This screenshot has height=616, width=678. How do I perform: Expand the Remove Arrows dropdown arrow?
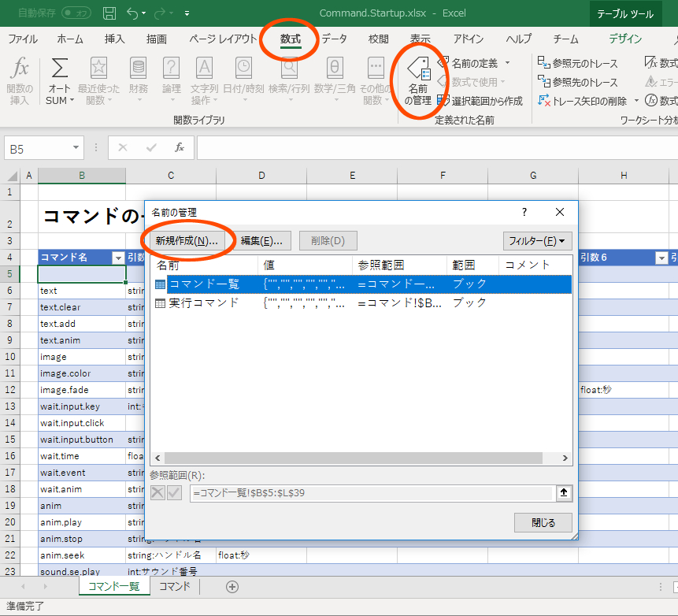[636, 101]
